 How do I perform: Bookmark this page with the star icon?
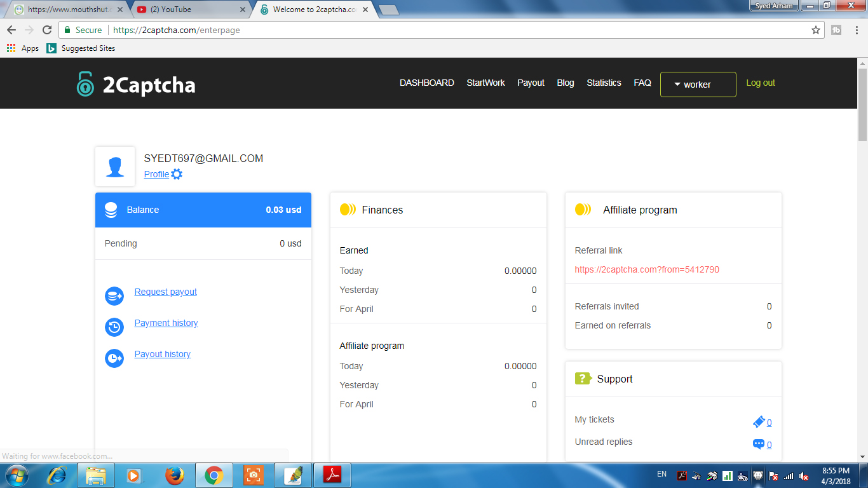816,30
